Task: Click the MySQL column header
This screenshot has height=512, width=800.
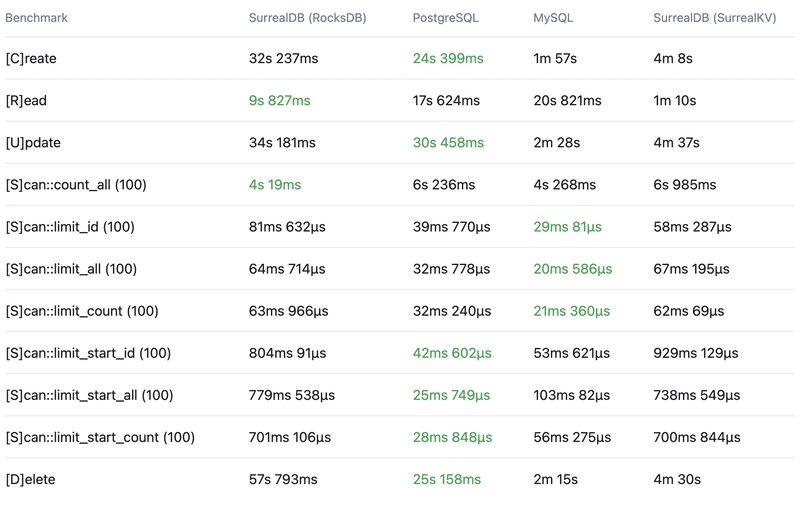Action: click(554, 18)
